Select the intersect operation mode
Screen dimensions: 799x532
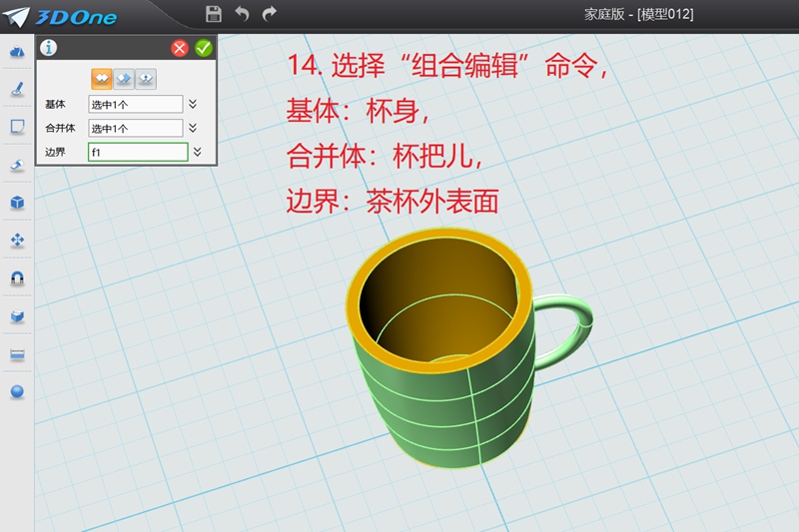click(x=146, y=79)
